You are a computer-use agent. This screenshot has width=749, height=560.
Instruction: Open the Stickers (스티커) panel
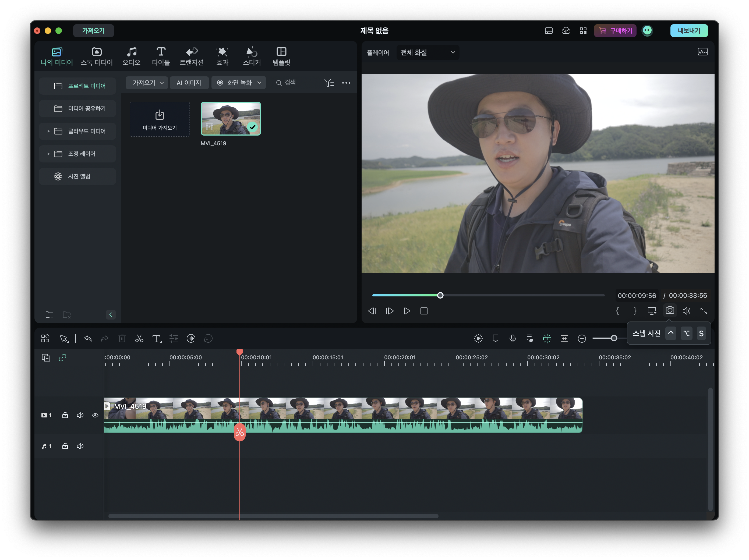tap(252, 56)
